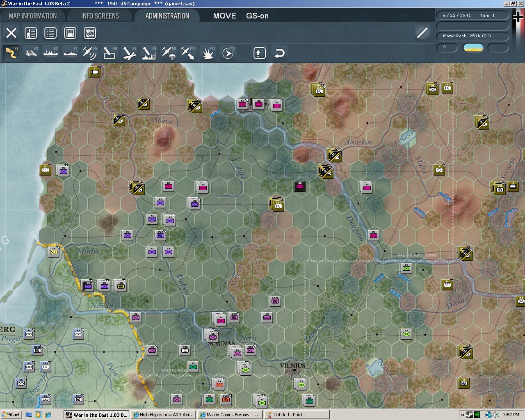Click the Lubana lake hex
The image size is (525, 420).
pyautogui.click(x=407, y=138)
